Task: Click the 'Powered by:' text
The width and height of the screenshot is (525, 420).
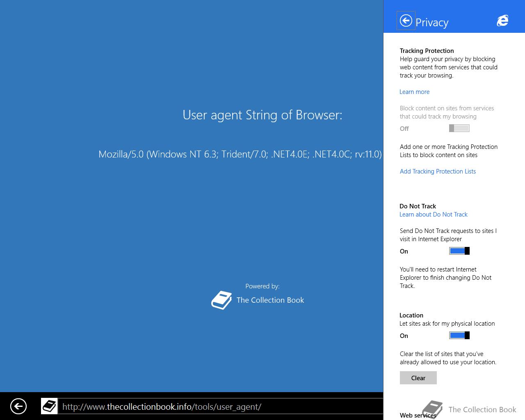Action: pyautogui.click(x=262, y=286)
